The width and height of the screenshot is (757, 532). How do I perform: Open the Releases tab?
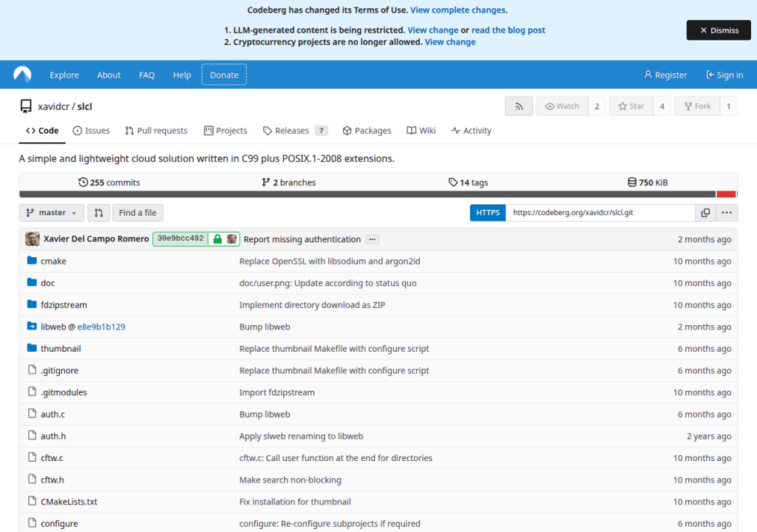pyautogui.click(x=295, y=131)
